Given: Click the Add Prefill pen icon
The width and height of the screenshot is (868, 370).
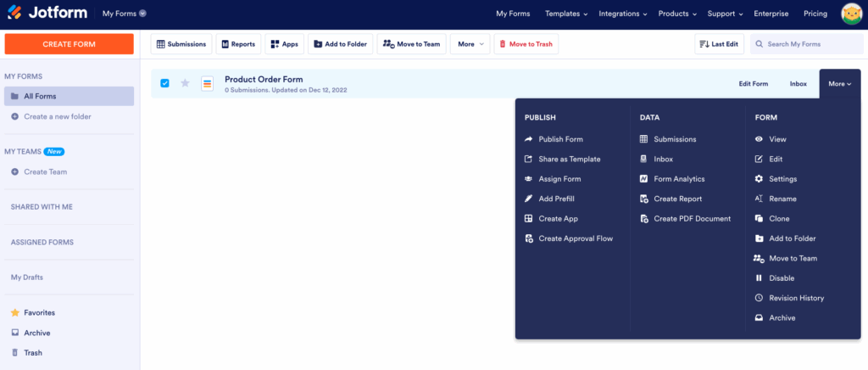Looking at the screenshot, I should [529, 199].
